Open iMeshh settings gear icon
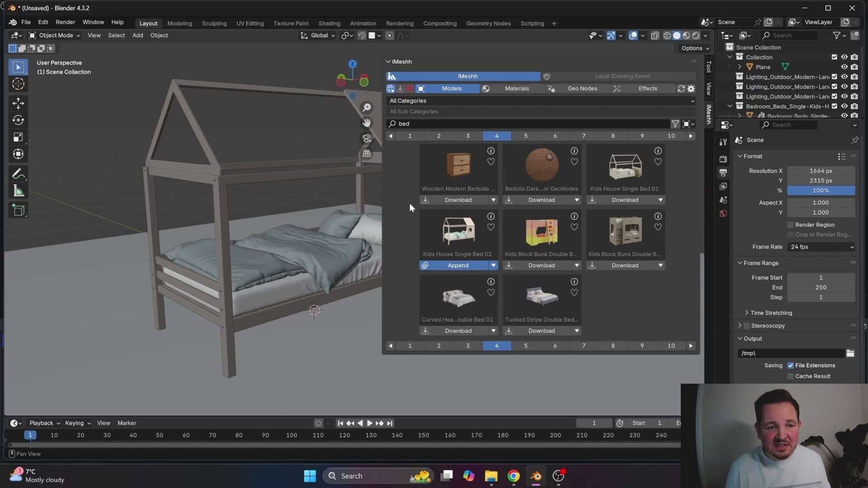The width and height of the screenshot is (868, 488). pos(691,89)
